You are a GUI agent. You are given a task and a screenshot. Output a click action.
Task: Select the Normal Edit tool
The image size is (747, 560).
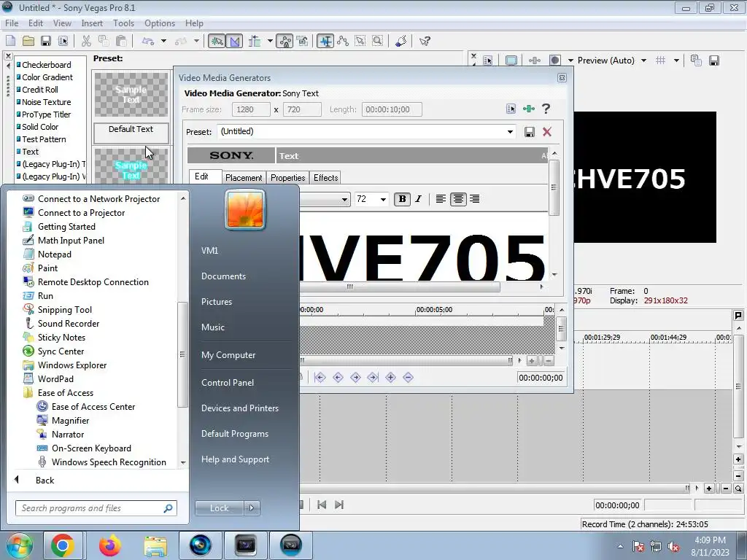[325, 41]
